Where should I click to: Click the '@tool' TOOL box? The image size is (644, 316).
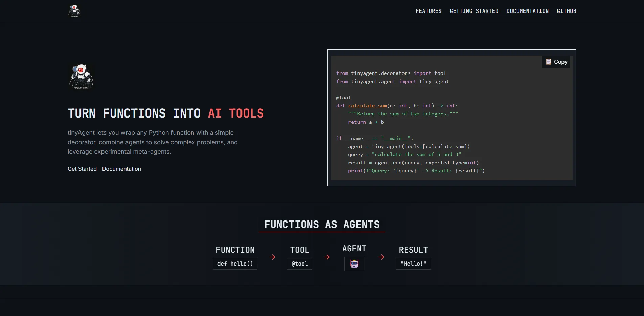[x=299, y=264]
